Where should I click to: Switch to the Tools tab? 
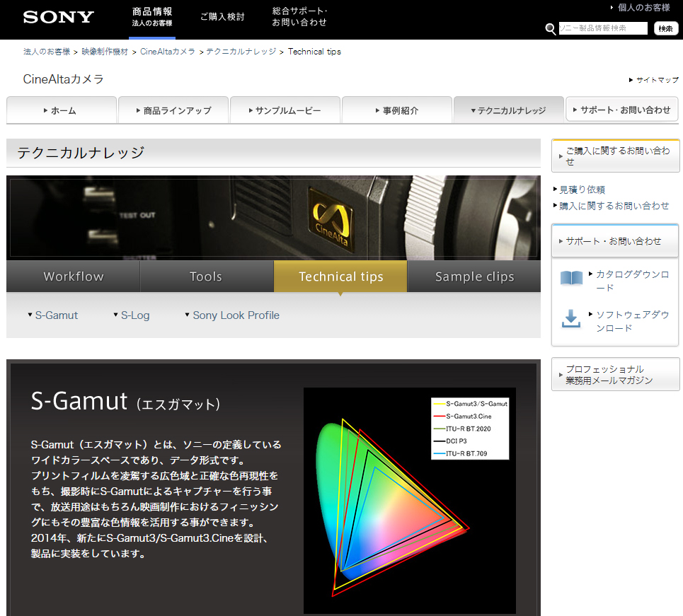click(207, 277)
